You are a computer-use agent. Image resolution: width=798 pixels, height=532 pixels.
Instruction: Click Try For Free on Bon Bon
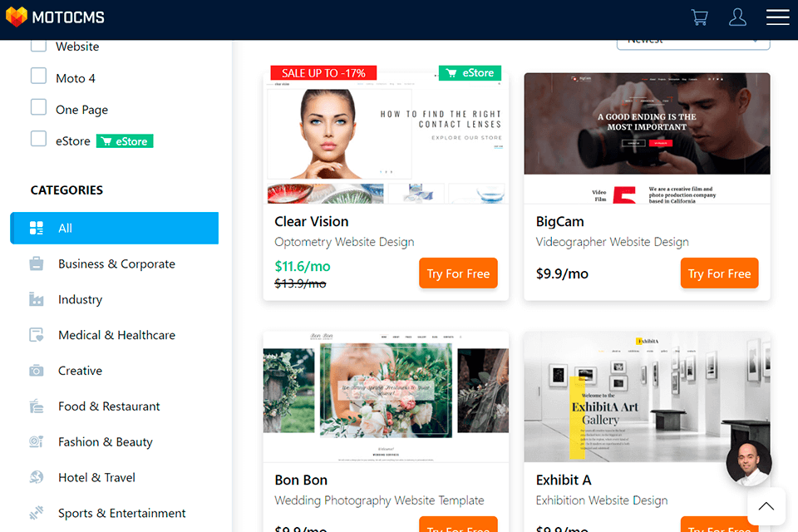tap(458, 525)
